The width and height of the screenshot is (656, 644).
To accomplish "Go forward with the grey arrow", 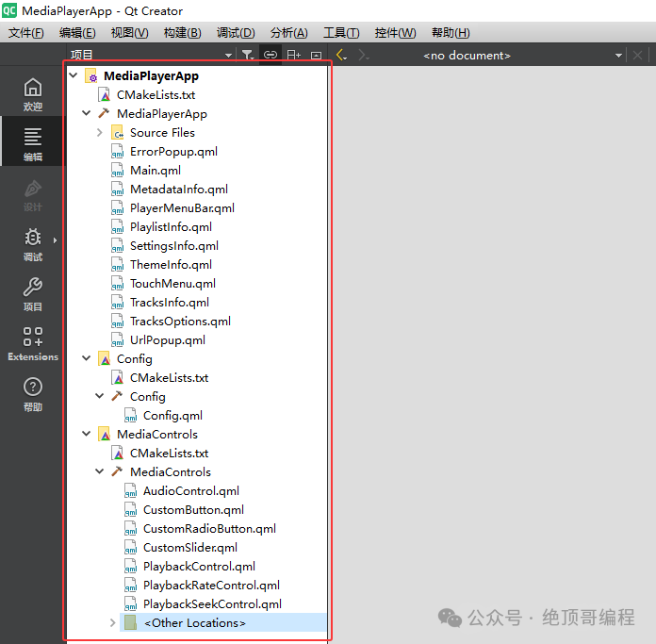I will click(x=363, y=55).
